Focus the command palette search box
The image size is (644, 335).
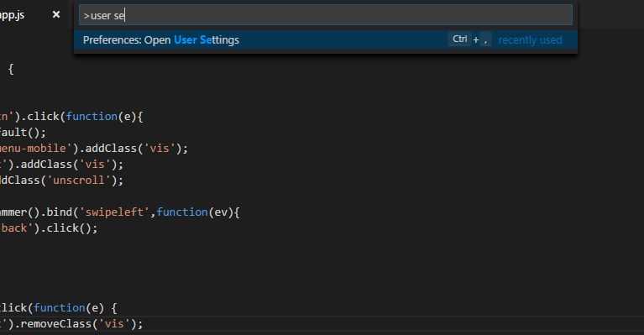tap(325, 15)
